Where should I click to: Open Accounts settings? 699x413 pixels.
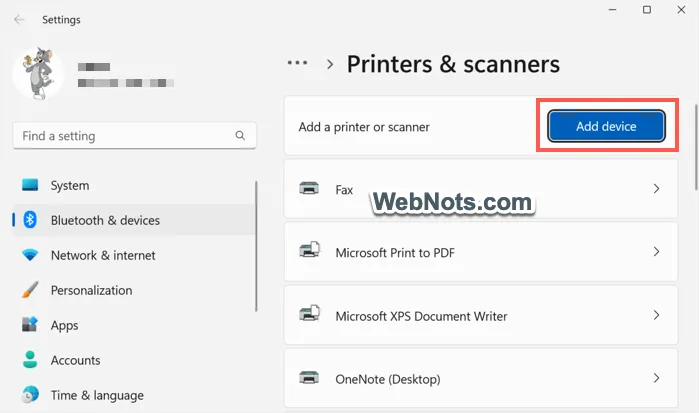point(134,360)
